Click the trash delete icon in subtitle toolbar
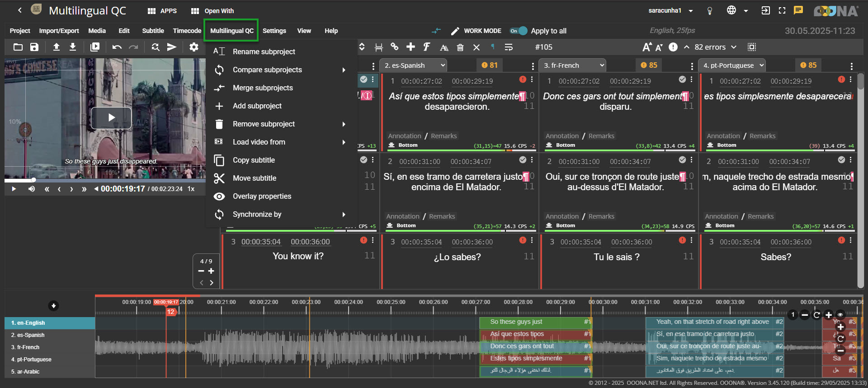Screen dimensions: 868x388 click(x=460, y=47)
